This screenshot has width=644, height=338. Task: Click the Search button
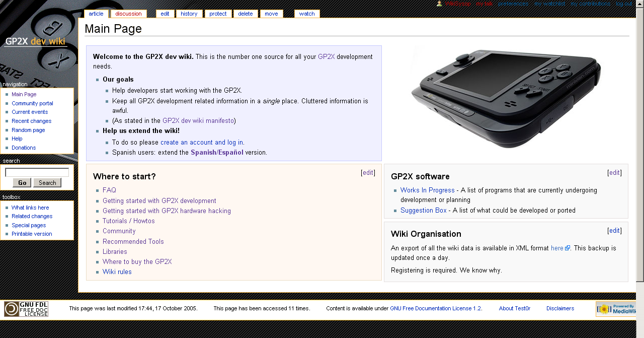(x=47, y=183)
